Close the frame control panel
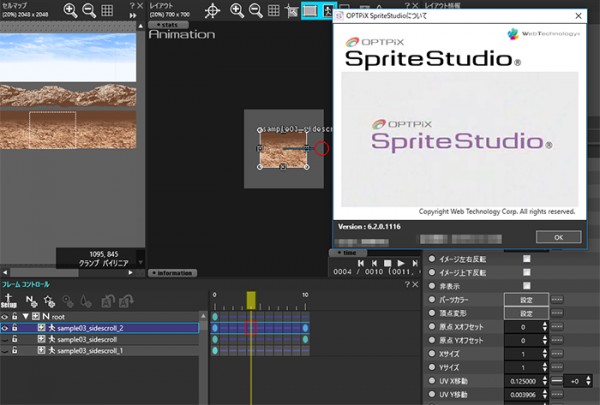 (x=415, y=284)
